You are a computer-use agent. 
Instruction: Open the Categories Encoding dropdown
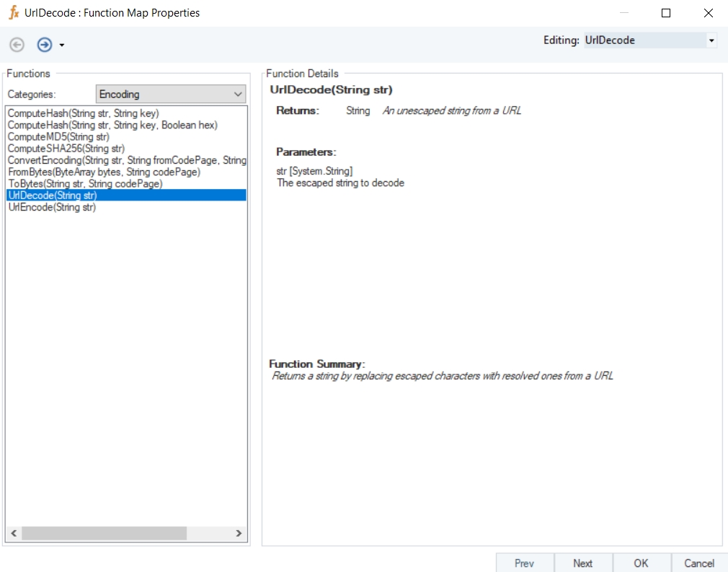(x=170, y=94)
